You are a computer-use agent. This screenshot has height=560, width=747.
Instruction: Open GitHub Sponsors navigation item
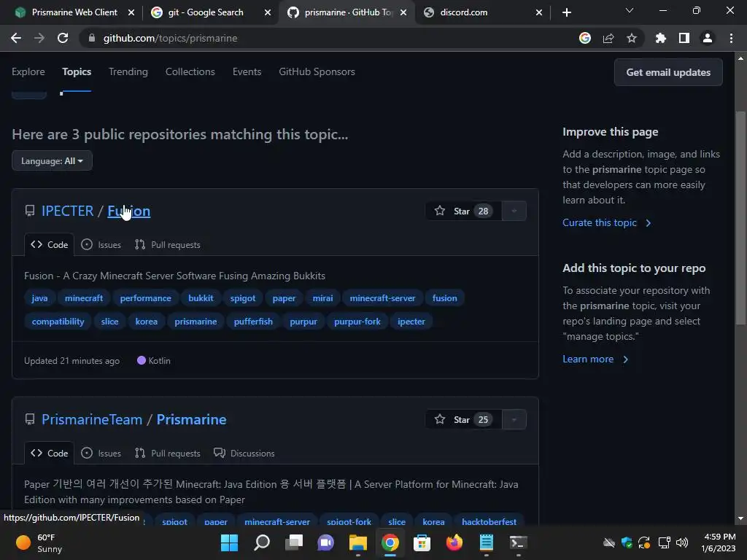(317, 72)
